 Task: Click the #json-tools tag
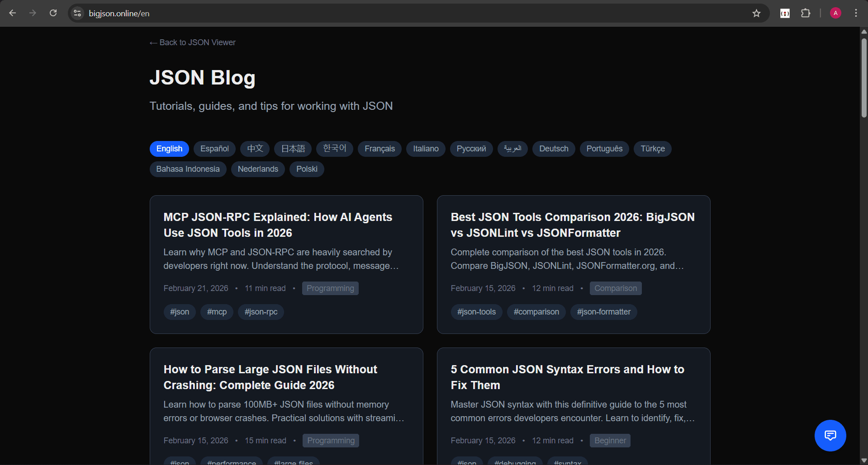(x=476, y=312)
